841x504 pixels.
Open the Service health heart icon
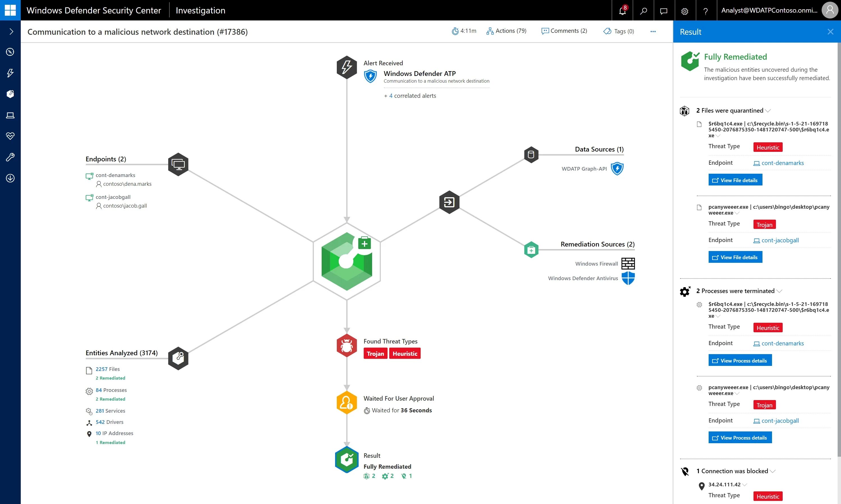(x=10, y=136)
